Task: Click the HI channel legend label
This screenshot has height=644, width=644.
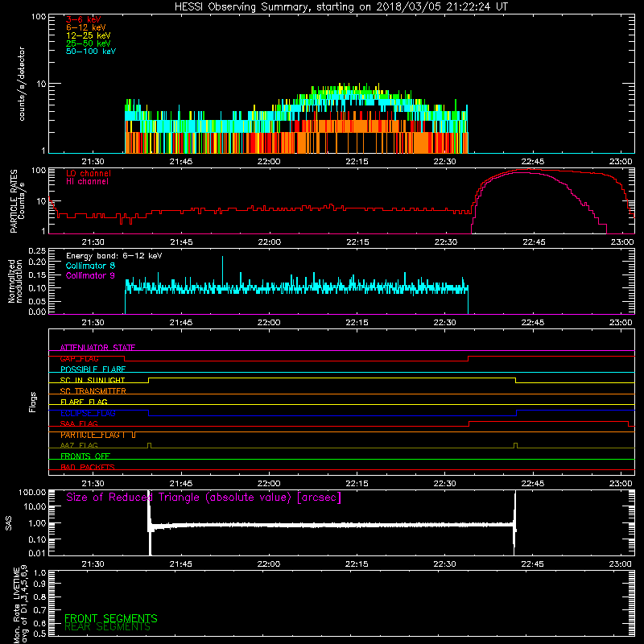Action: point(87,182)
